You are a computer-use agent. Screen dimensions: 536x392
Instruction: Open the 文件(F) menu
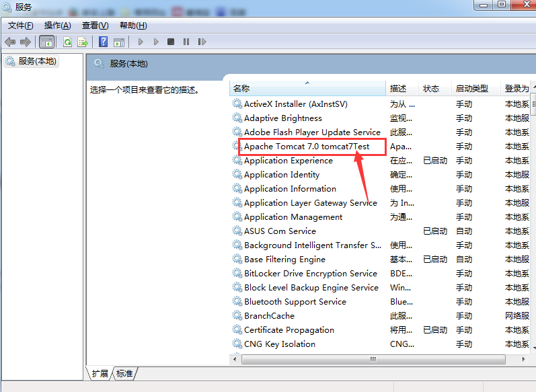20,26
